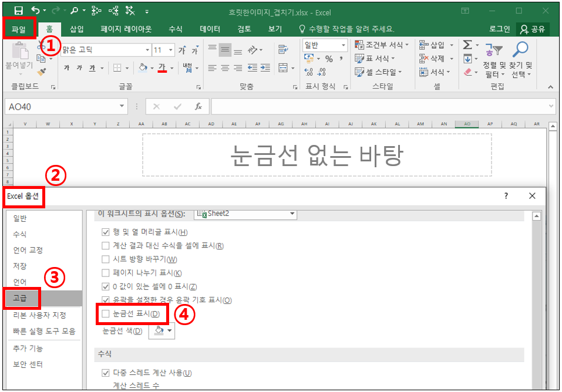Toggle bold formatting 가 icon
Screen dimensions: 562x392
67,67
